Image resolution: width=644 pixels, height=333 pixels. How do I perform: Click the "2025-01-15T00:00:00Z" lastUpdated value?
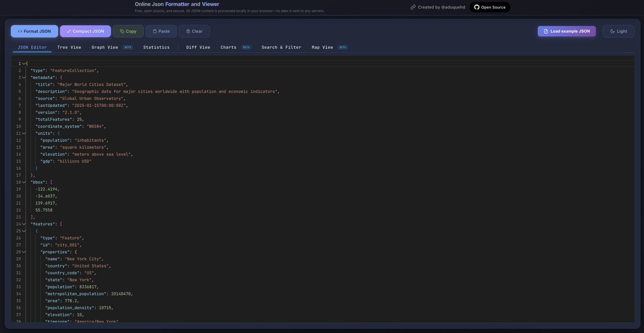(99, 106)
